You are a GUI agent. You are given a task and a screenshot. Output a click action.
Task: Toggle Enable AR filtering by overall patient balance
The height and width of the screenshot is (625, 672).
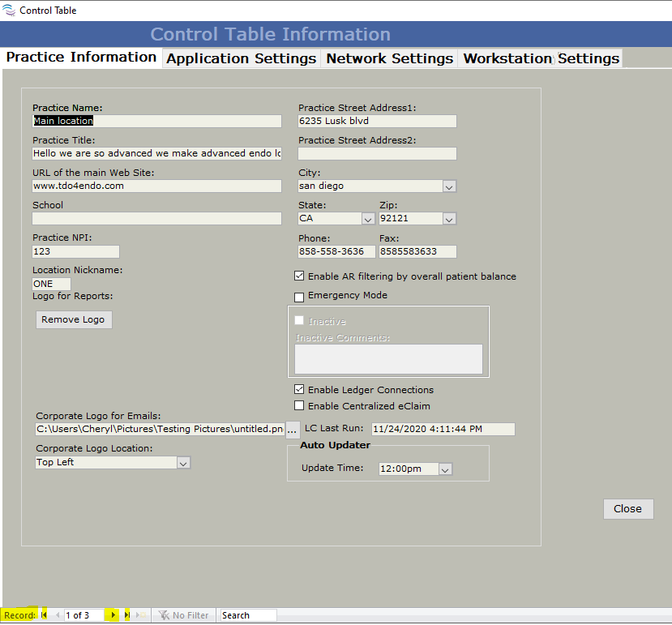[x=299, y=276]
